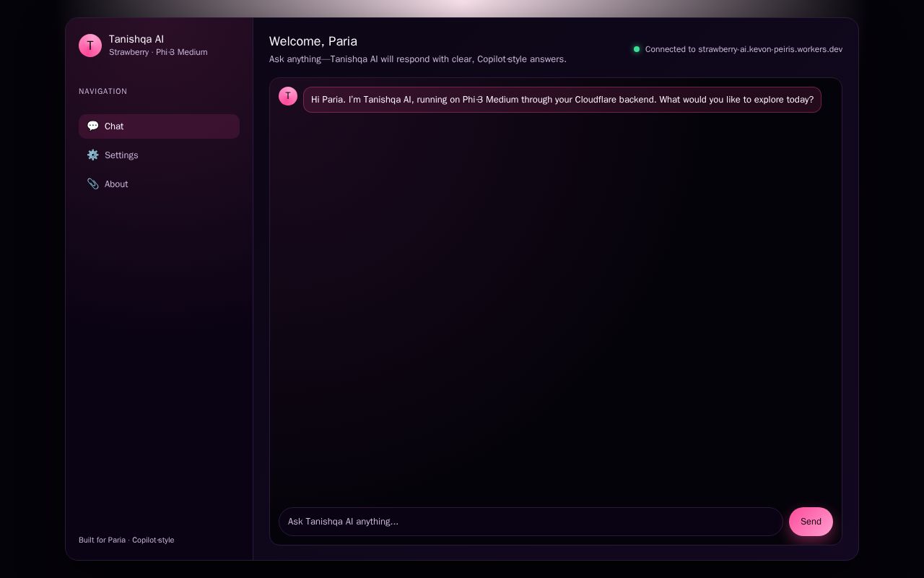Click the paperclip icon beside About
This screenshot has height=578, width=924.
(x=93, y=184)
